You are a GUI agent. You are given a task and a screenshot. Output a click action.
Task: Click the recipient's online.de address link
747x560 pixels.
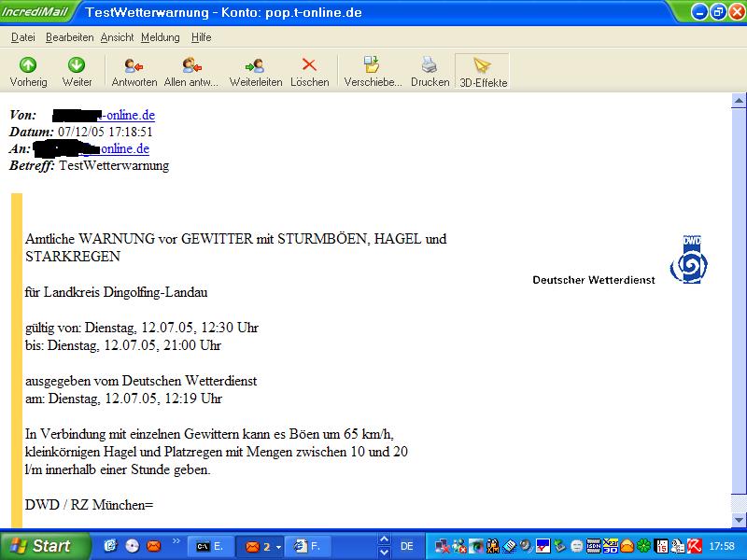coord(123,148)
